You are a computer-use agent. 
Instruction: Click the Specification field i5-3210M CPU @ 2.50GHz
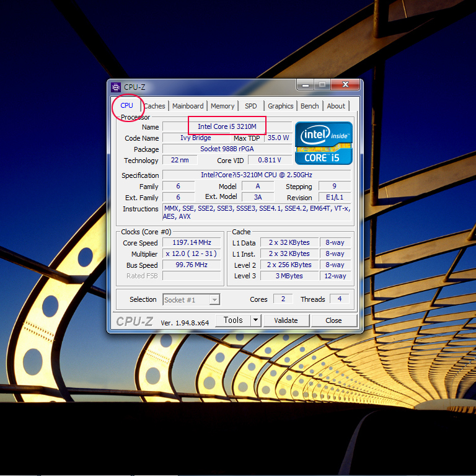click(x=257, y=175)
